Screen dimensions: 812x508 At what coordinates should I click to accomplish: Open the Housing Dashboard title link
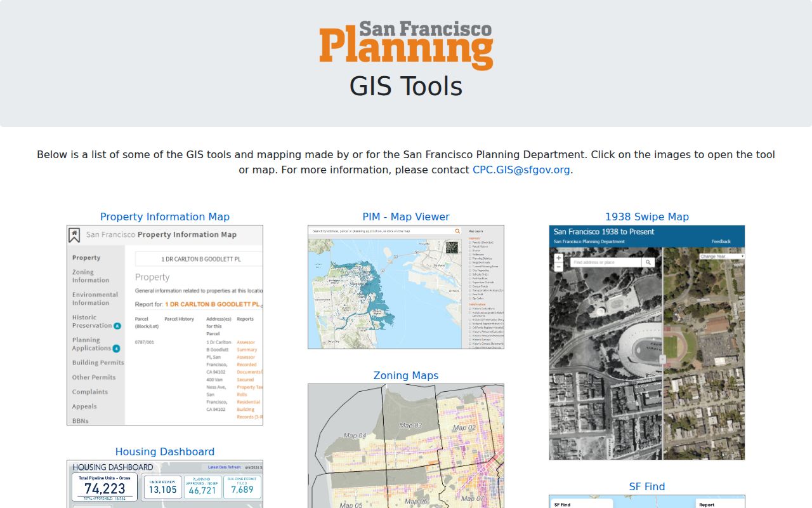[x=165, y=452]
